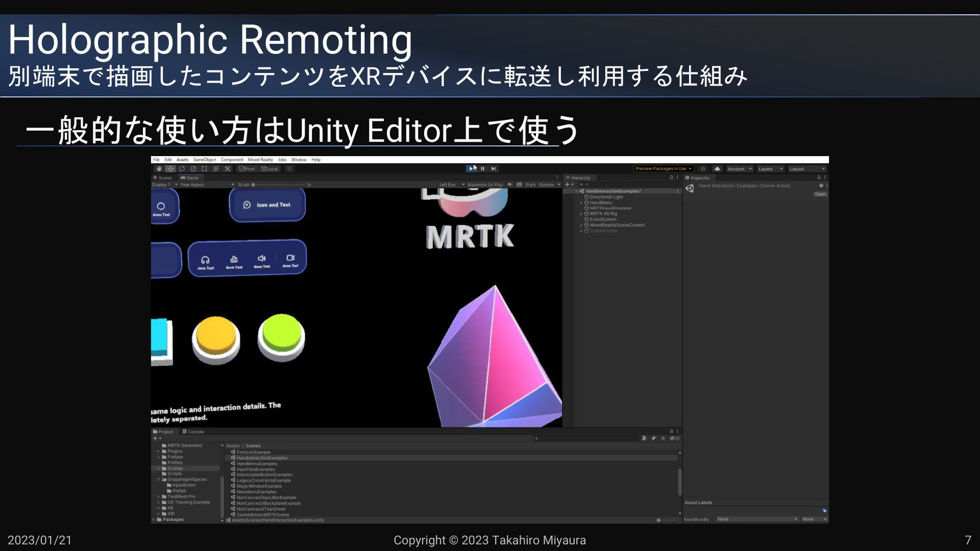Select the Rotate tool
This screenshot has width=980, height=551.
182,169
